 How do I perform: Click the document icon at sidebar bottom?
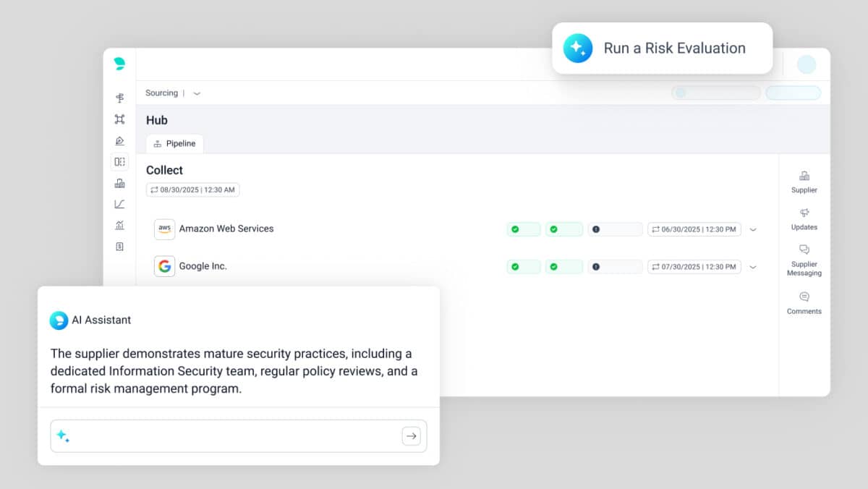click(119, 247)
